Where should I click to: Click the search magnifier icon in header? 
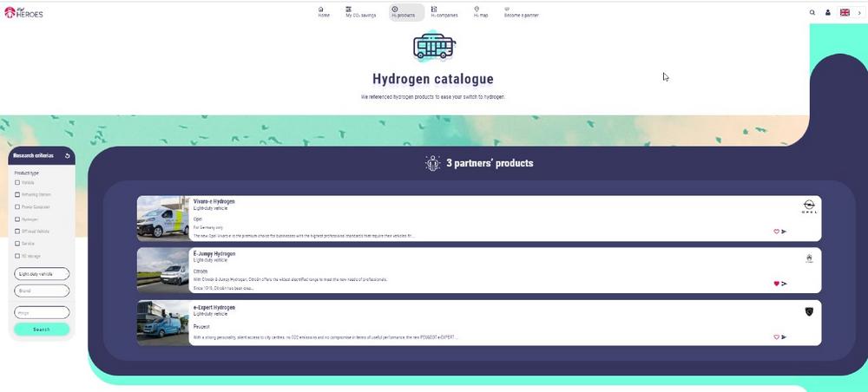pos(812,13)
